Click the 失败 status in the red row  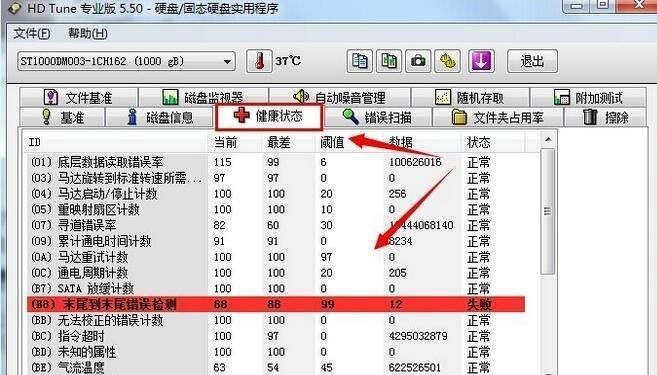tap(479, 305)
